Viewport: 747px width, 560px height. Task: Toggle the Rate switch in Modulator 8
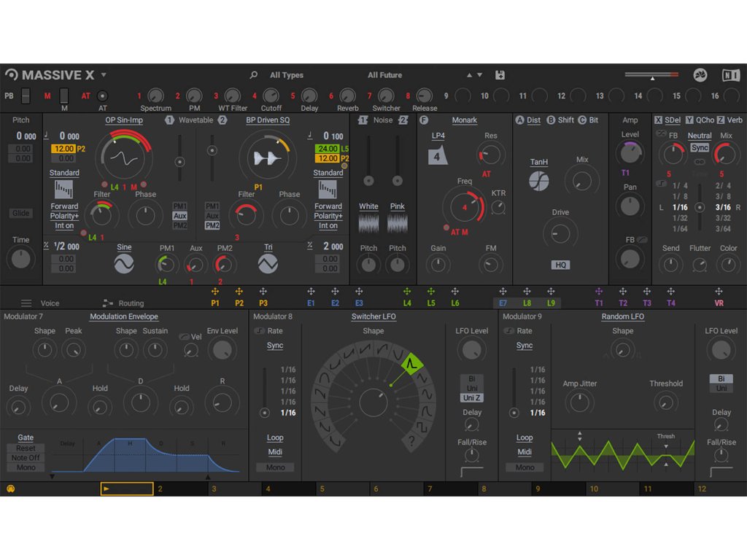click(260, 331)
